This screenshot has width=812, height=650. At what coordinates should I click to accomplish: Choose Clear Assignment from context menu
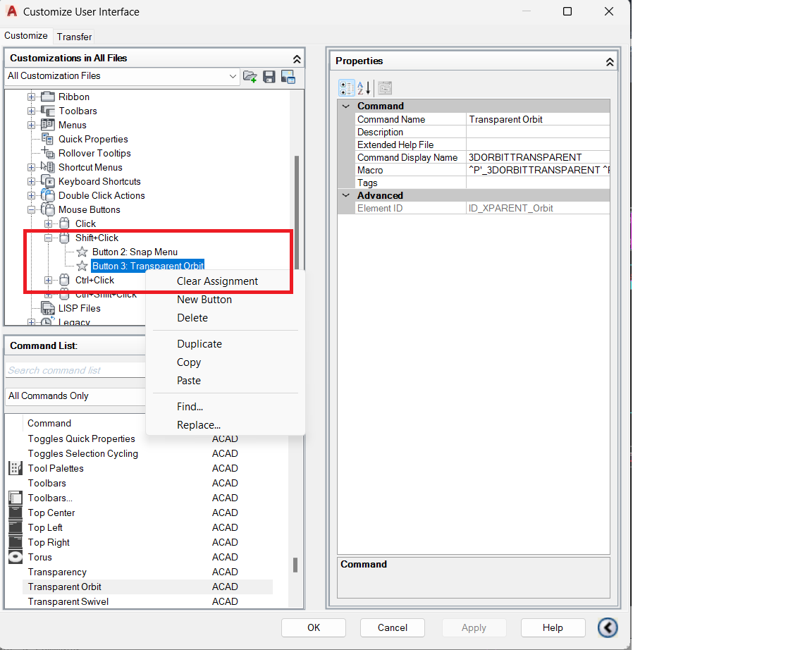click(217, 281)
